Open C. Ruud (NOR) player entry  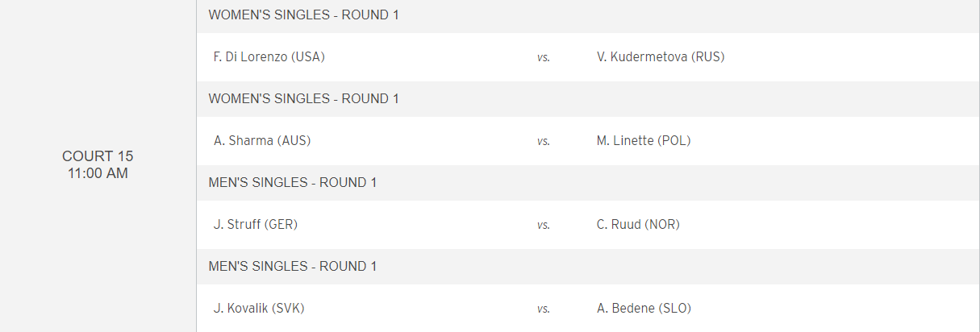[638, 225]
